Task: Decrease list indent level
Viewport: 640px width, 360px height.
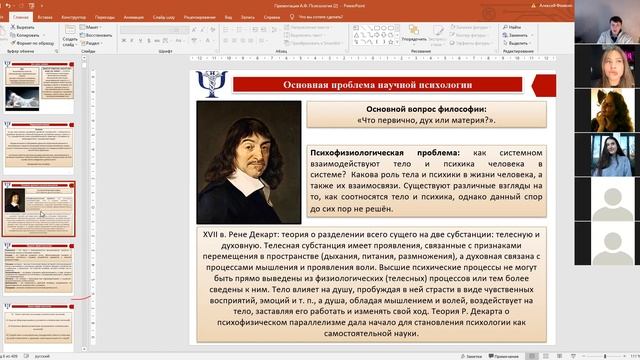Action: pyautogui.click(x=255, y=30)
